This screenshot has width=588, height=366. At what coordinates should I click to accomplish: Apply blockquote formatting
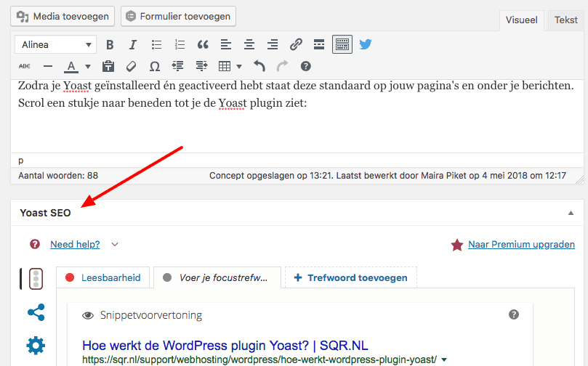click(x=203, y=45)
